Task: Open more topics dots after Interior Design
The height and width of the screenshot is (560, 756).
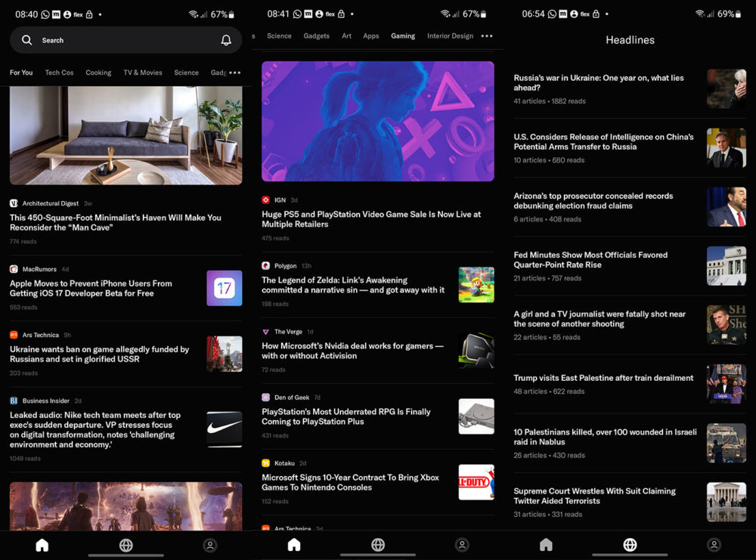Action: 487,36
